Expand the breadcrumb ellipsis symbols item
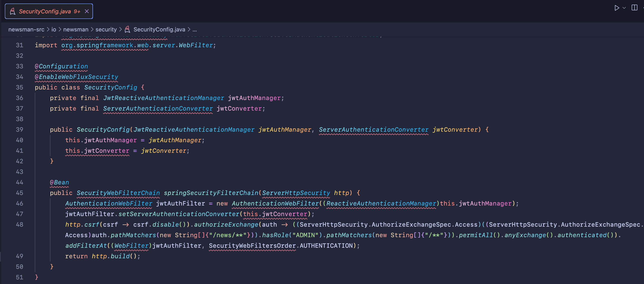Screen dimensions: 644x284 195,29
